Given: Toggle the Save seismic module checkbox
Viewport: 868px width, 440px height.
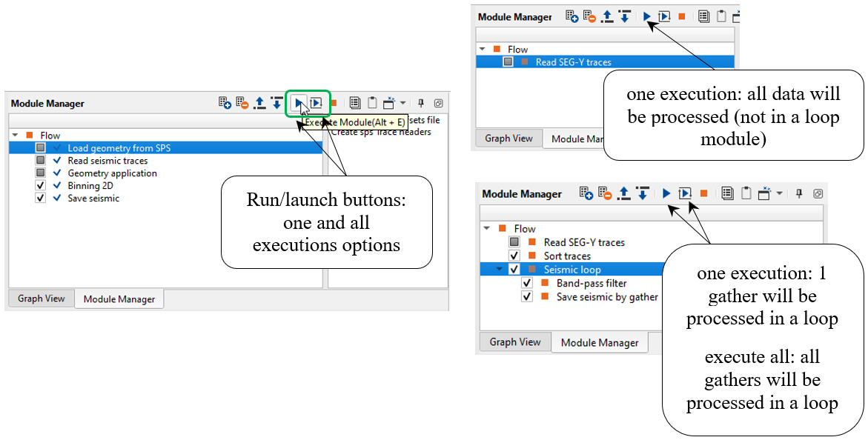Looking at the screenshot, I should [41, 199].
